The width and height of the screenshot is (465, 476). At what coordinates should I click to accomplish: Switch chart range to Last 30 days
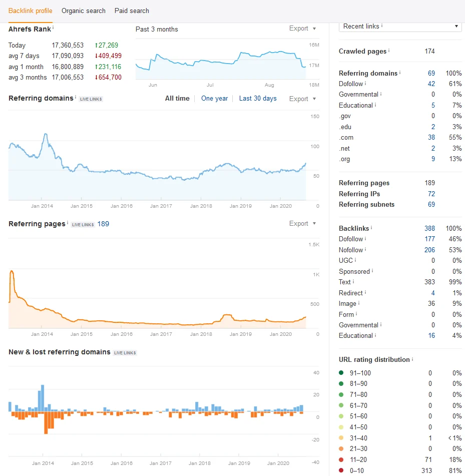pos(258,99)
